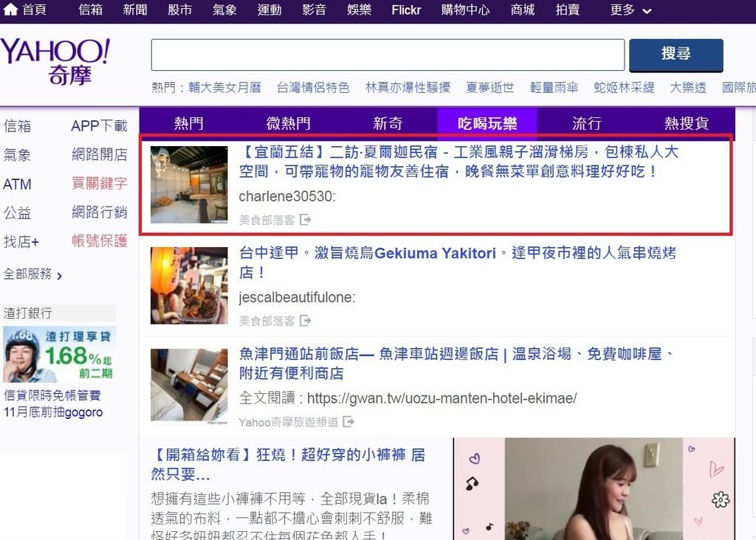Select the 吃喝玩樂 tab
756x540 pixels.
pyautogui.click(x=487, y=123)
